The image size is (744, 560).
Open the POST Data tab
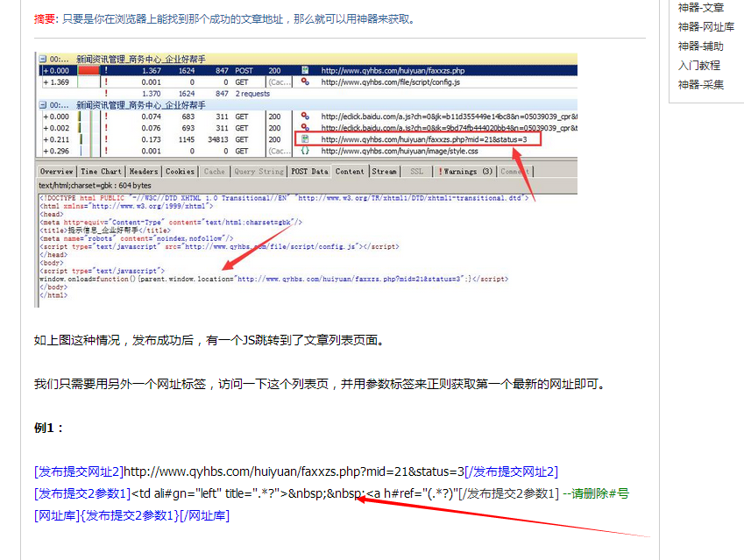click(309, 172)
